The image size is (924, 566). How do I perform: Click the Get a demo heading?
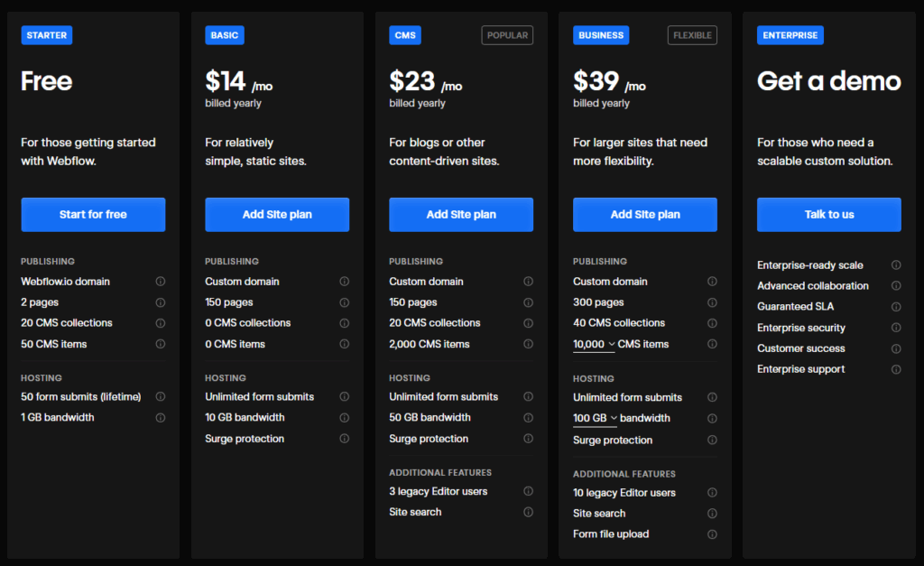829,80
